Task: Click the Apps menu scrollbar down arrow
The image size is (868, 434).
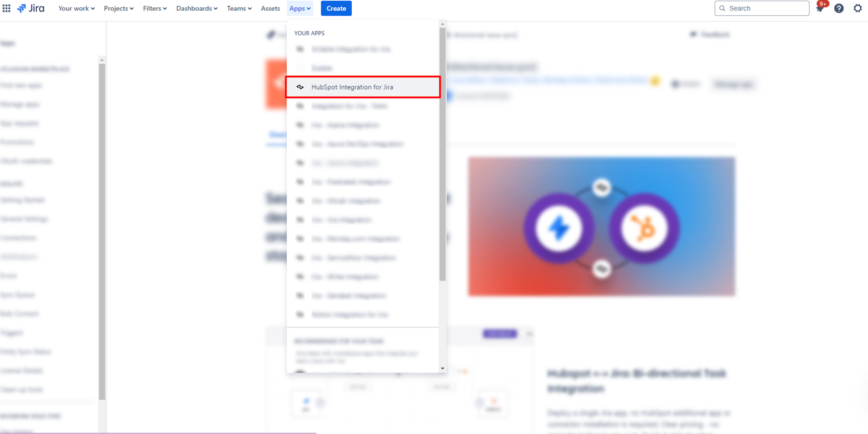Action: click(x=442, y=368)
